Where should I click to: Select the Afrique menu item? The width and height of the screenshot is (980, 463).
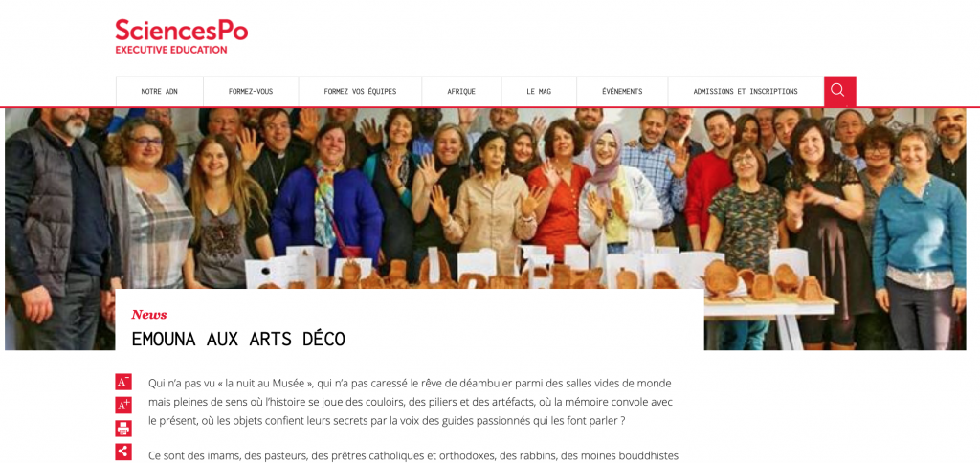pyautogui.click(x=461, y=91)
